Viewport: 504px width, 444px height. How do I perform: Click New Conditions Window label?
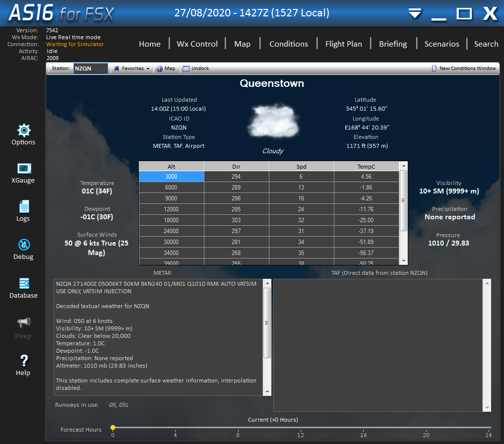[x=468, y=68]
